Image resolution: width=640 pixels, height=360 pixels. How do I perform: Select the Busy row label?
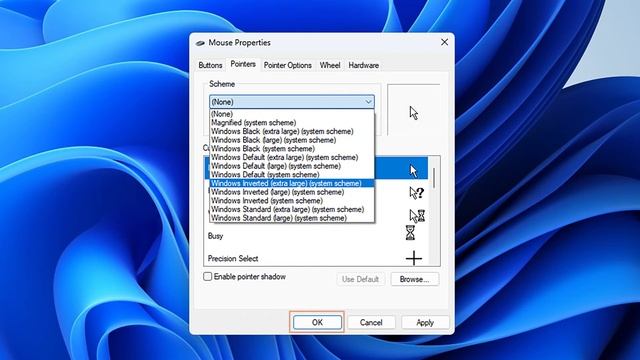tap(216, 236)
